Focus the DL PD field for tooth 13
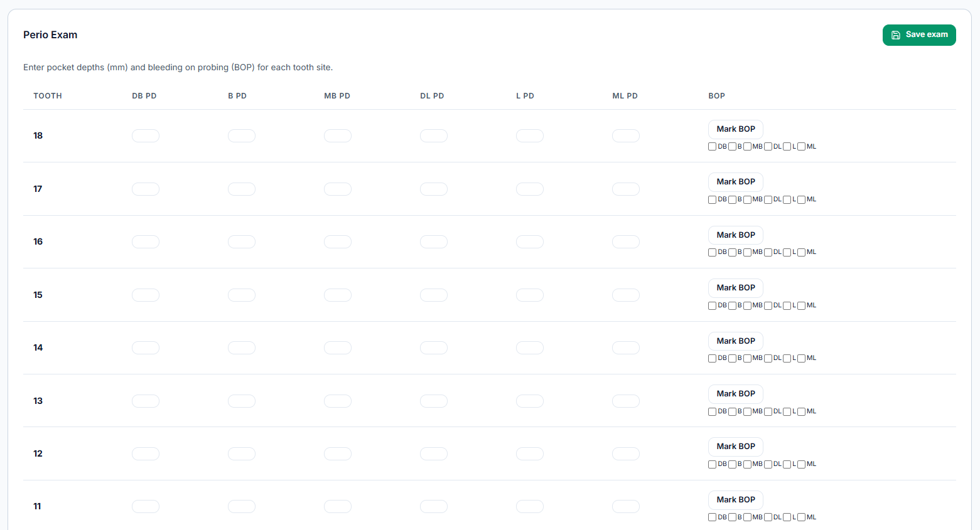 pyautogui.click(x=434, y=401)
